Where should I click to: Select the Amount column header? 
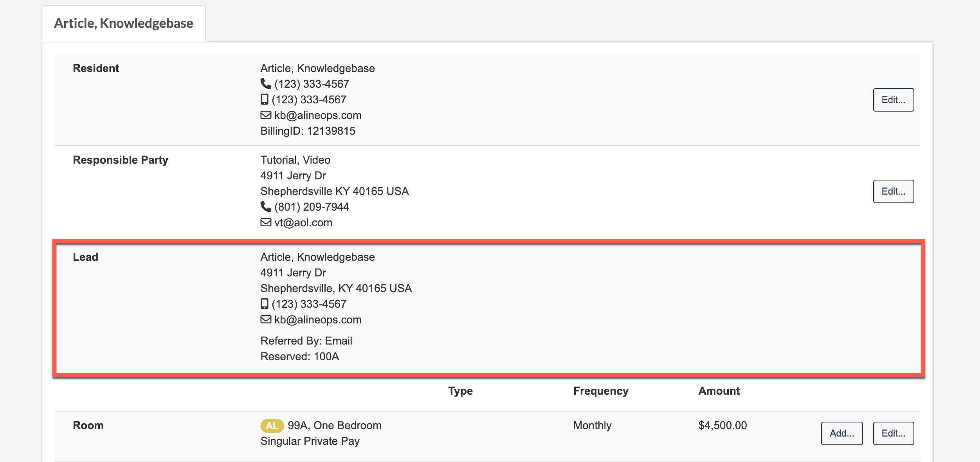tap(719, 391)
